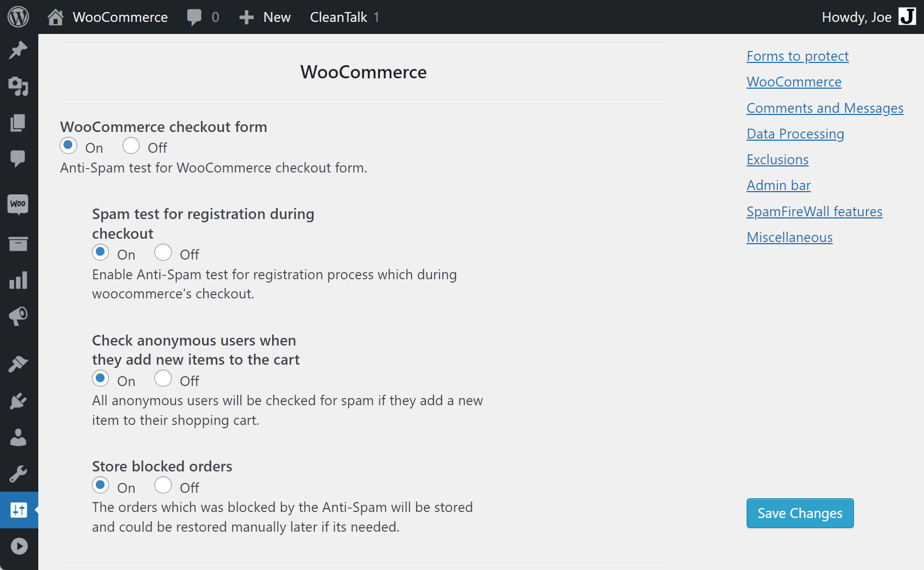
Task: Open Plugins plug icon in sidebar
Action: pyautogui.click(x=18, y=401)
